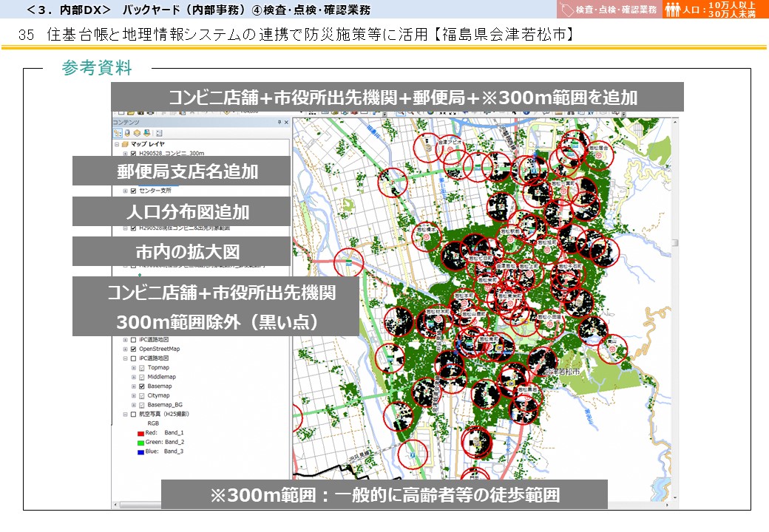Click contents panel horizontal scroll left arrow
The image size is (769, 532).
click(116, 505)
